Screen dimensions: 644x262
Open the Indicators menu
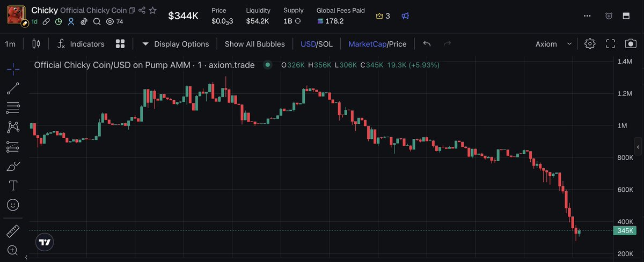(81, 44)
